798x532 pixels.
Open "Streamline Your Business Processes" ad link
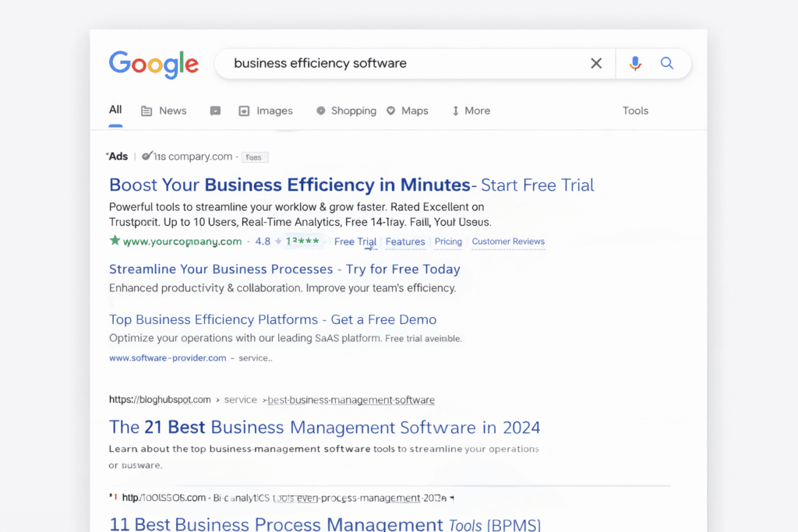pos(284,270)
